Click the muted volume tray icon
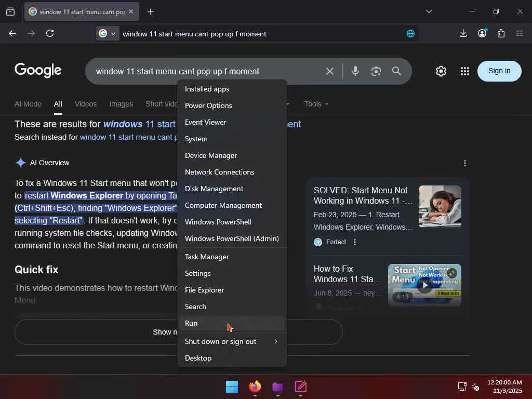Screen dimensions: 532x399 475,387
